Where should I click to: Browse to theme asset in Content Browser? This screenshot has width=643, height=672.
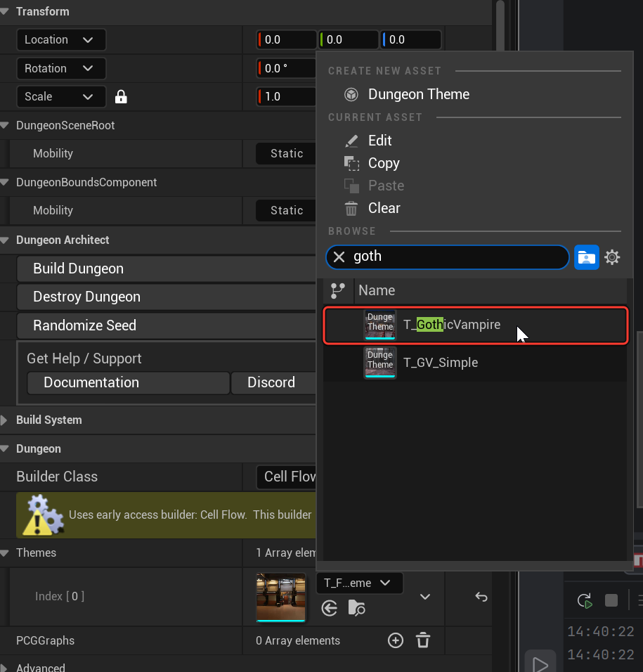click(356, 608)
